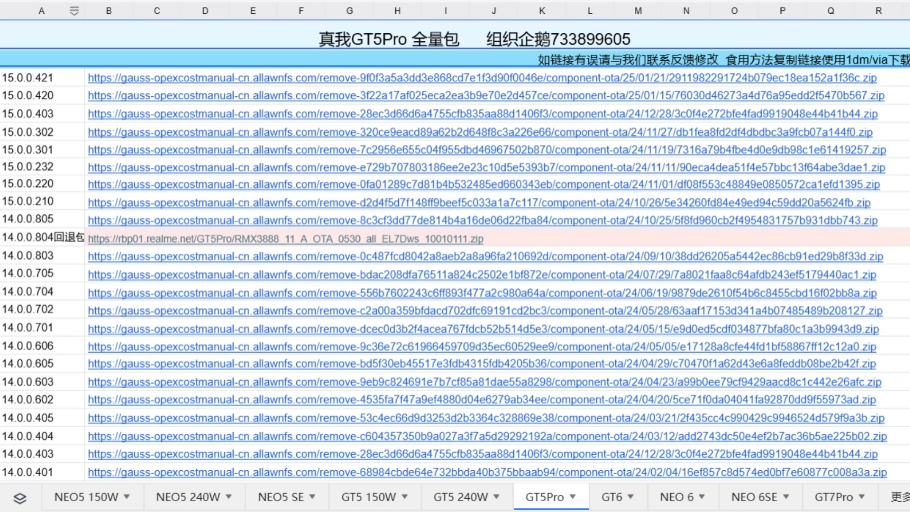Open dropdown arrow on GT7Pro tab

[x=862, y=497]
